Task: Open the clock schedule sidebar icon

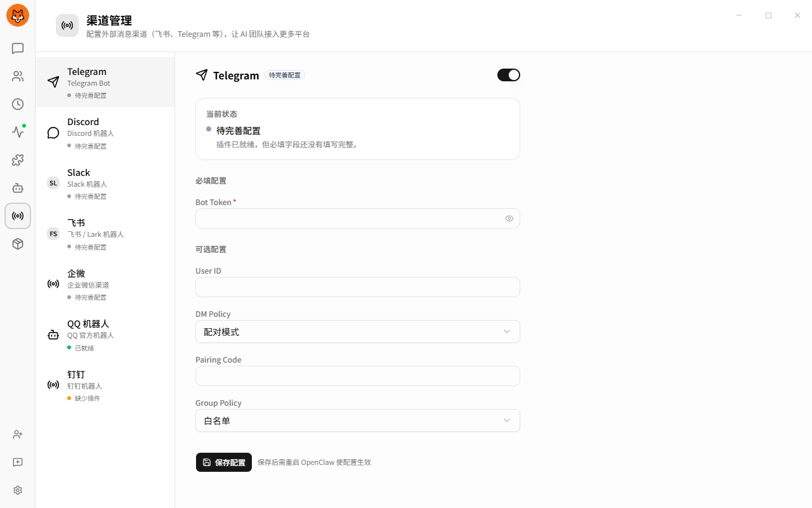Action: [18, 104]
